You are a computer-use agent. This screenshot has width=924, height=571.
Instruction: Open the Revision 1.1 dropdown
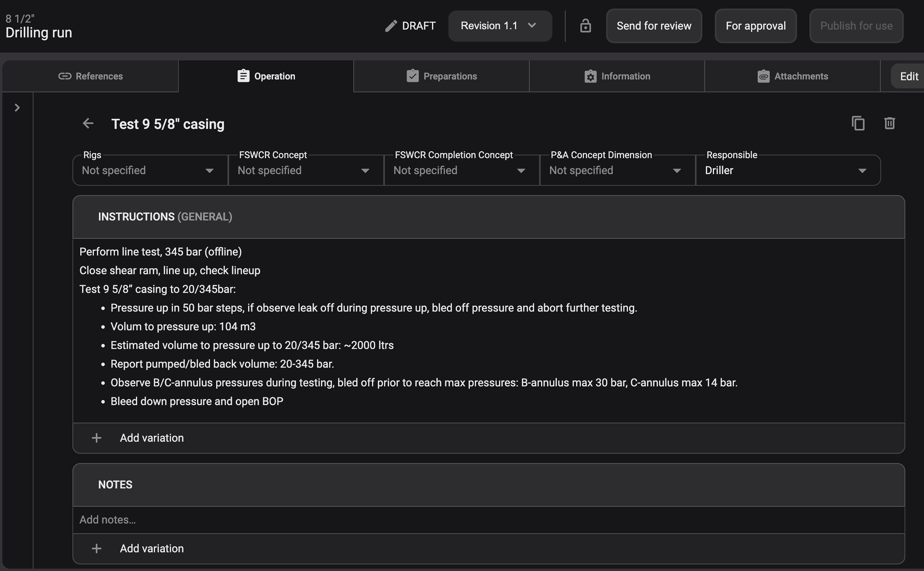click(500, 26)
